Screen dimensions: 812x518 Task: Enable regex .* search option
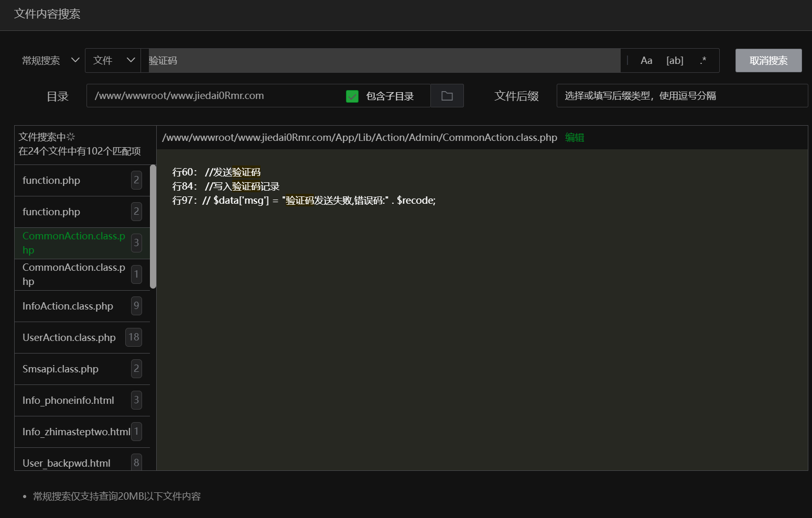(703, 61)
